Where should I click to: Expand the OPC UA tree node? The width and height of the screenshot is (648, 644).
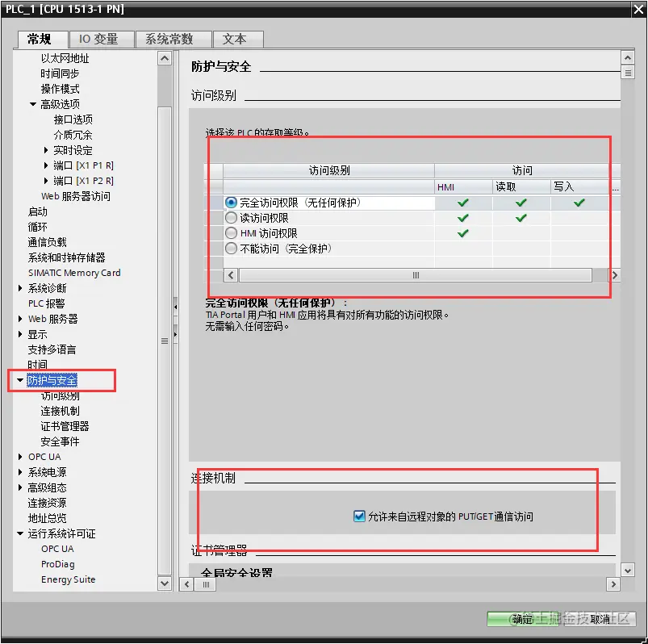(x=20, y=457)
